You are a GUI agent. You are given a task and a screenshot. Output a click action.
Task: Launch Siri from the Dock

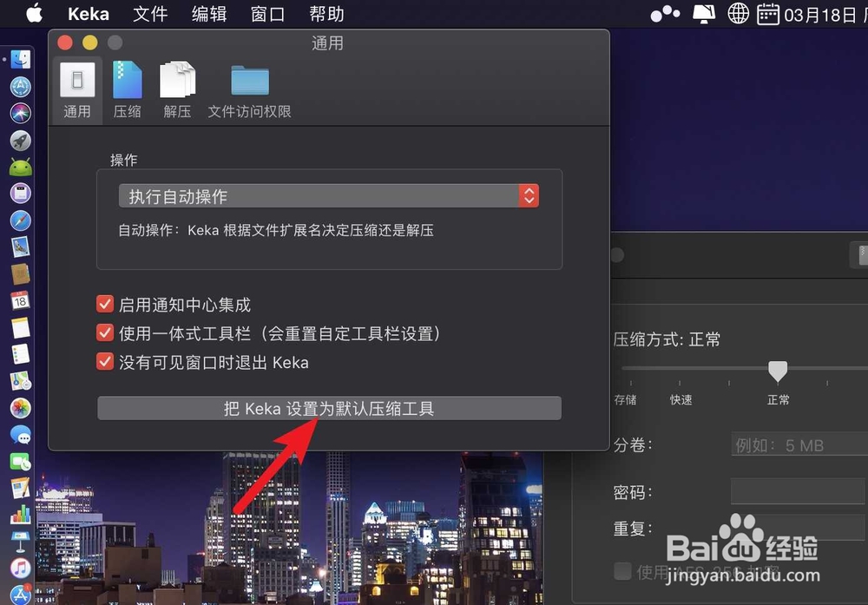[x=21, y=114]
